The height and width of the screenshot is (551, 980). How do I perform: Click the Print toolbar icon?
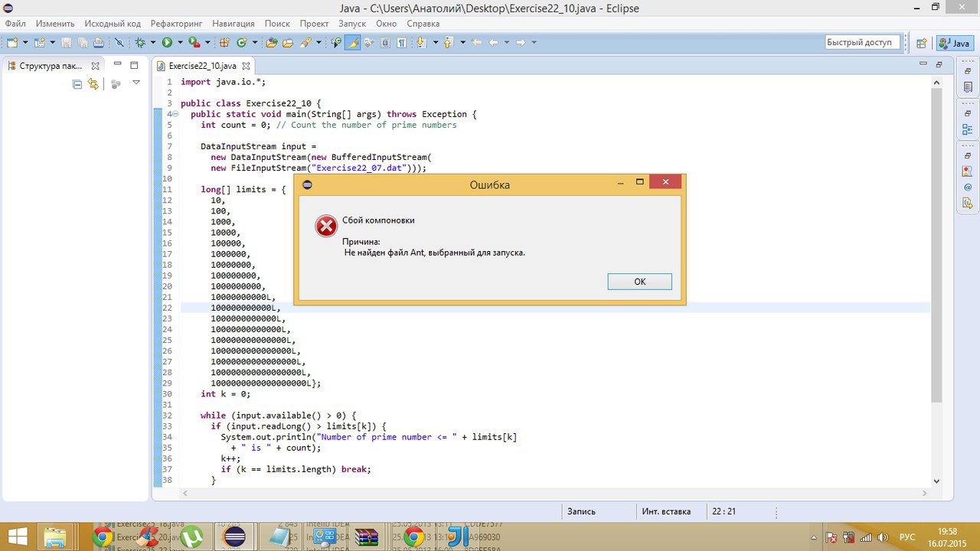click(x=99, y=43)
